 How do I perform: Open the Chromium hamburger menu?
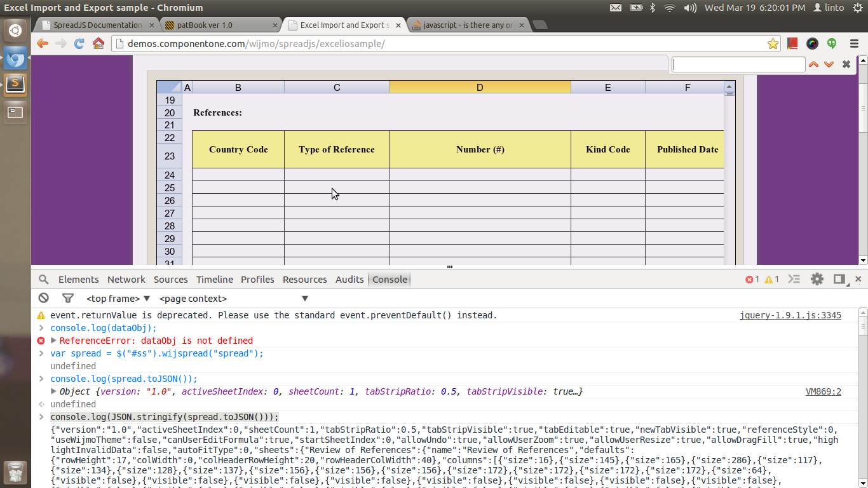pyautogui.click(x=854, y=44)
